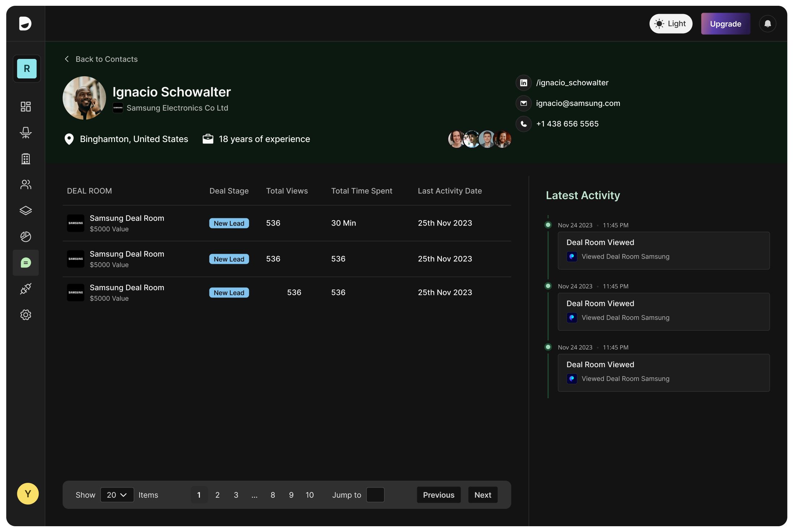Open the companies building icon in sidebar
The image size is (793, 532).
(26, 159)
